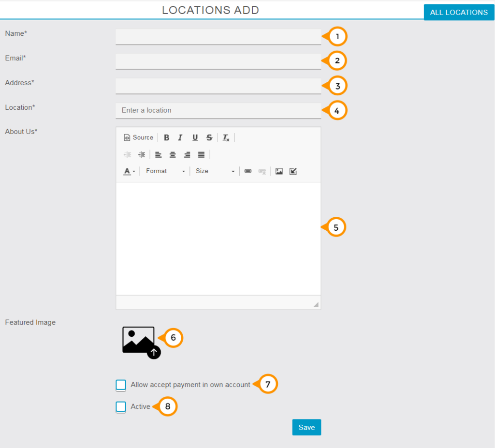The height and width of the screenshot is (448, 495).
Task: Insert an image into the About Us editor
Action: tap(279, 171)
